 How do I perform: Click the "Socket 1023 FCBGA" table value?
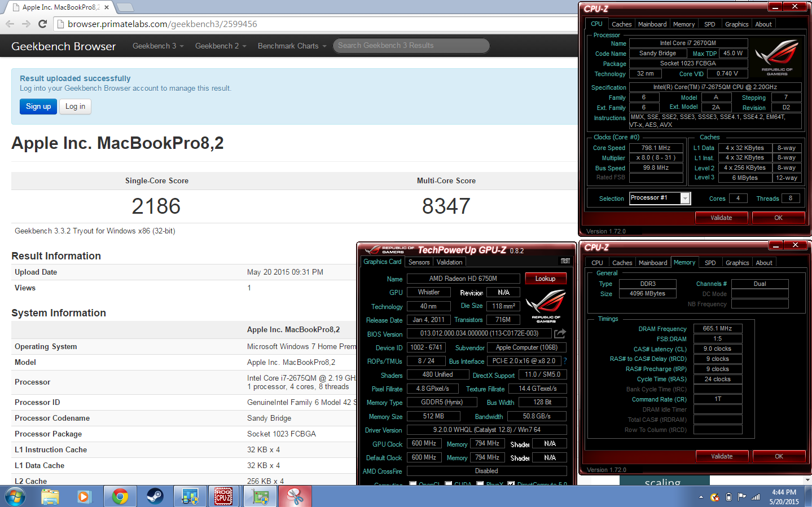point(282,434)
